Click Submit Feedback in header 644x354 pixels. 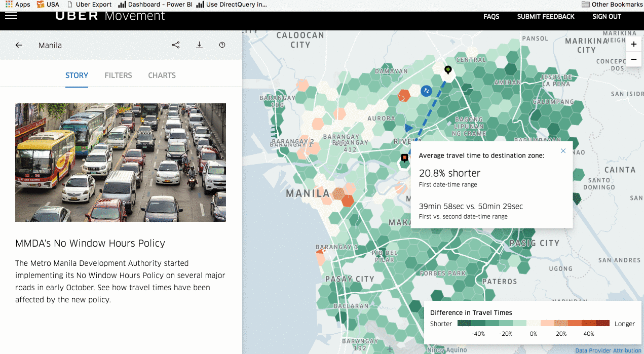point(546,17)
